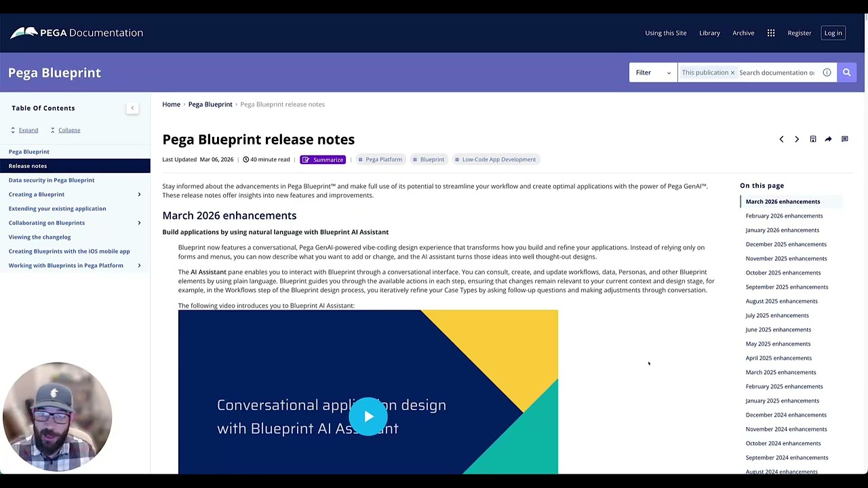Play the Blueprint AI Assistant video
The width and height of the screenshot is (868, 488).
click(x=368, y=416)
